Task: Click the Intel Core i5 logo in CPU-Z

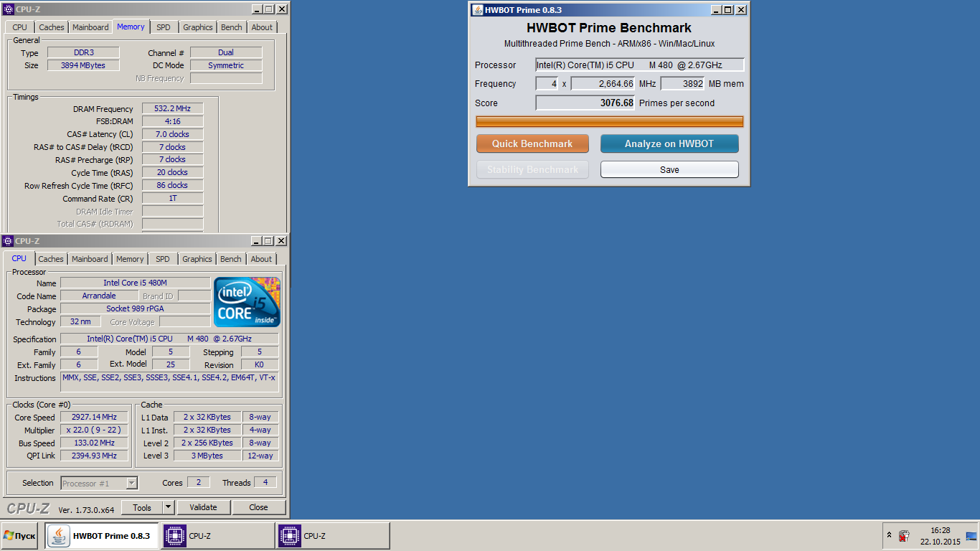Action: click(248, 302)
